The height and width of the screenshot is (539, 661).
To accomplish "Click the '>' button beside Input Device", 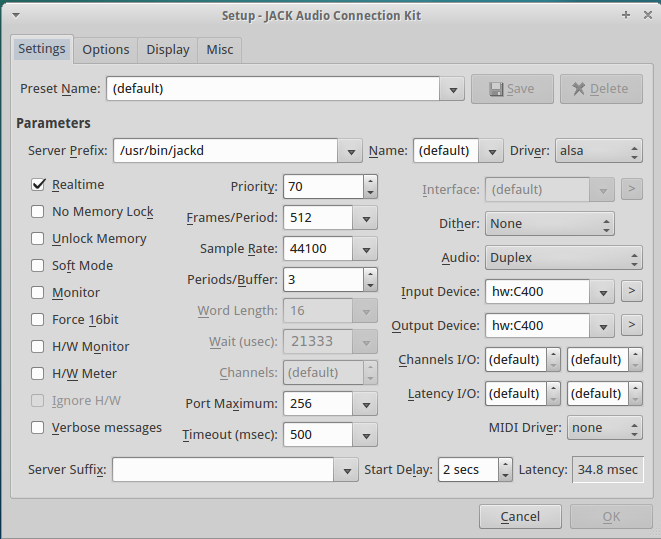I will [631, 292].
